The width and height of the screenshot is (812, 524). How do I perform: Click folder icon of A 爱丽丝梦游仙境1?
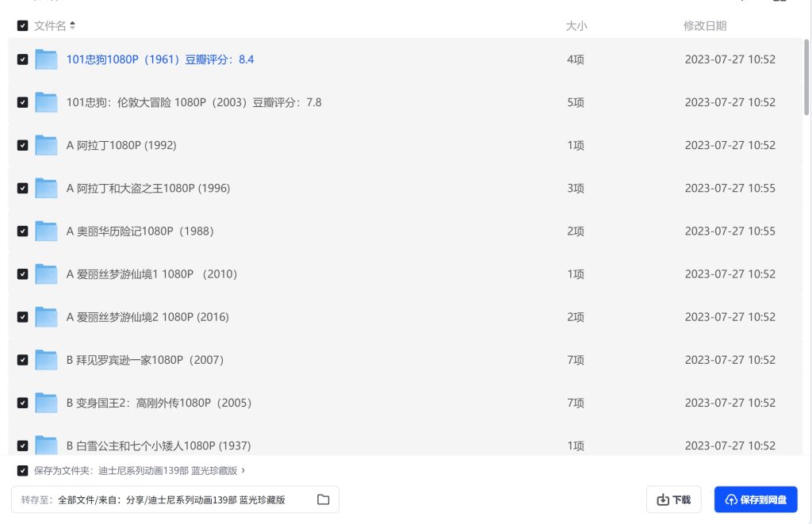[x=46, y=274]
